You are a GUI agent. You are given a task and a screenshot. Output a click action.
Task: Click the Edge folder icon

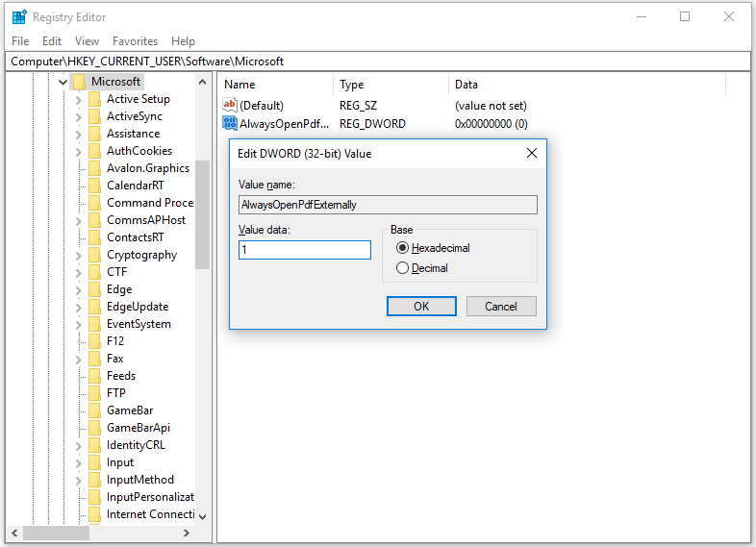pyautogui.click(x=94, y=289)
